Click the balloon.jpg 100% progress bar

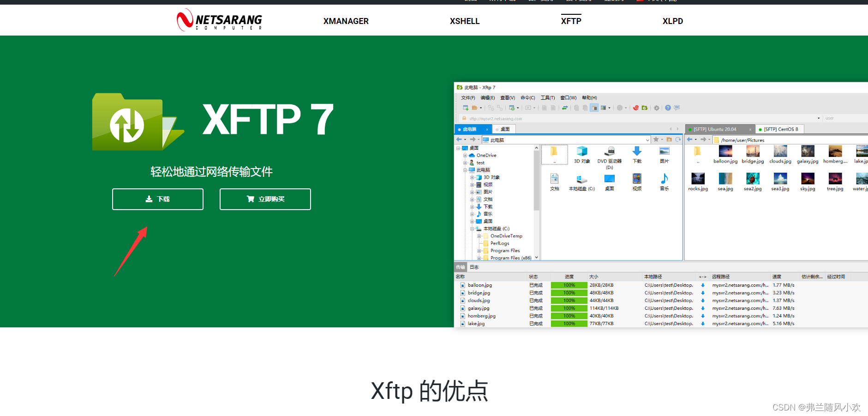[x=569, y=285]
